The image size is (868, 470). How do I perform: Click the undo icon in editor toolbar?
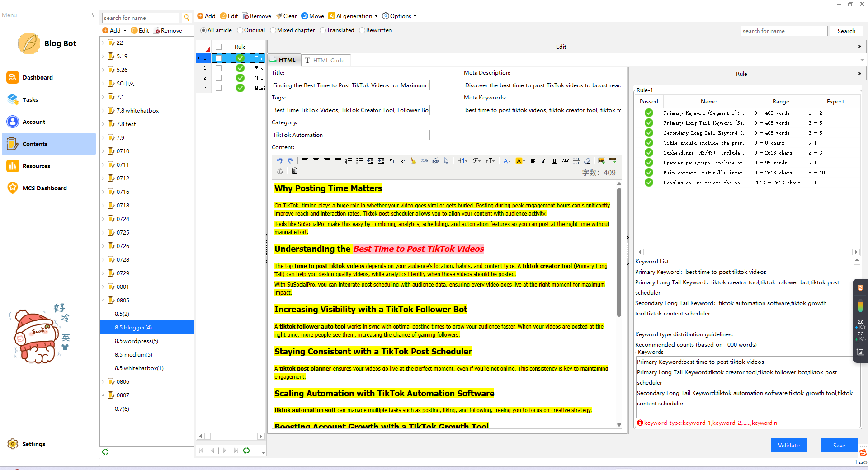click(x=279, y=161)
